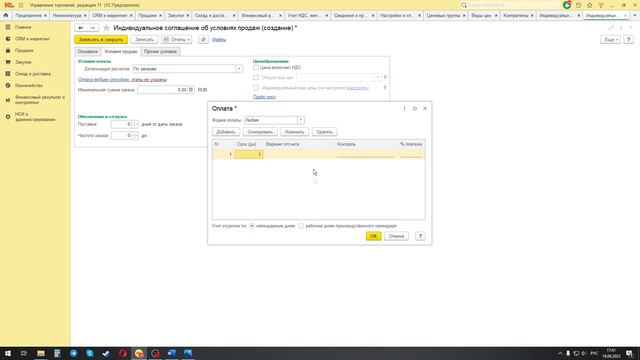Screen dimensions: 640x360
Task: Confirm the Оплата dialog with OK
Action: tap(373, 236)
